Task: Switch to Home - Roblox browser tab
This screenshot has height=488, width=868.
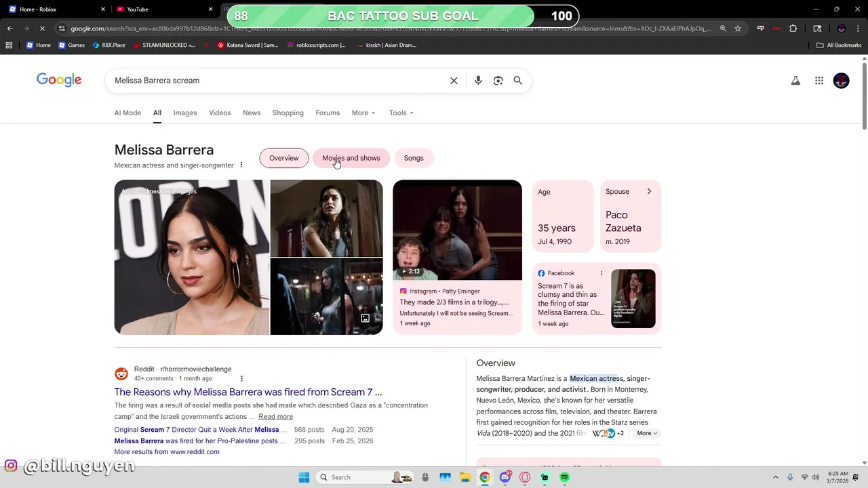Action: click(56, 9)
